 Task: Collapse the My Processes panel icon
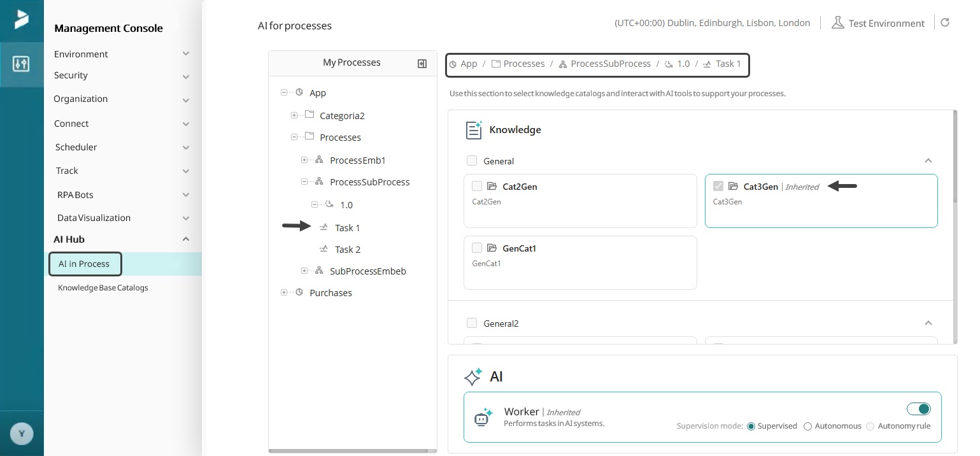pos(422,63)
